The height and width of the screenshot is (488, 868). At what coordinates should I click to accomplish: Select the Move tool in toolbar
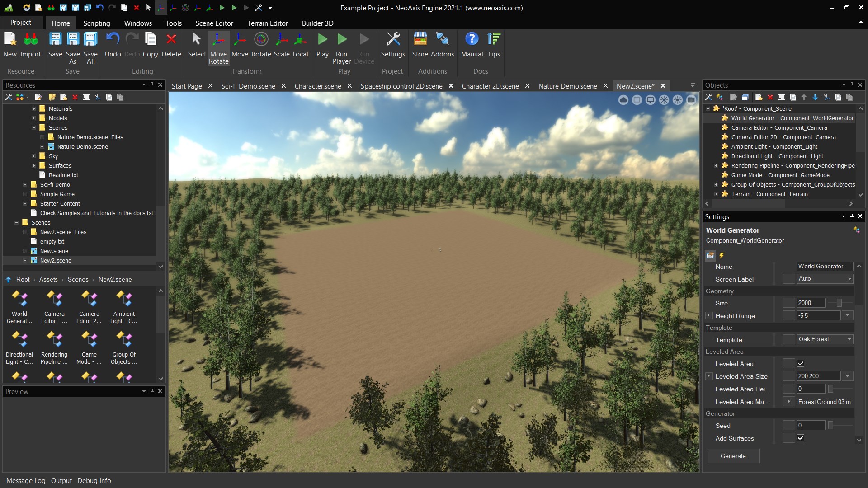tap(240, 45)
